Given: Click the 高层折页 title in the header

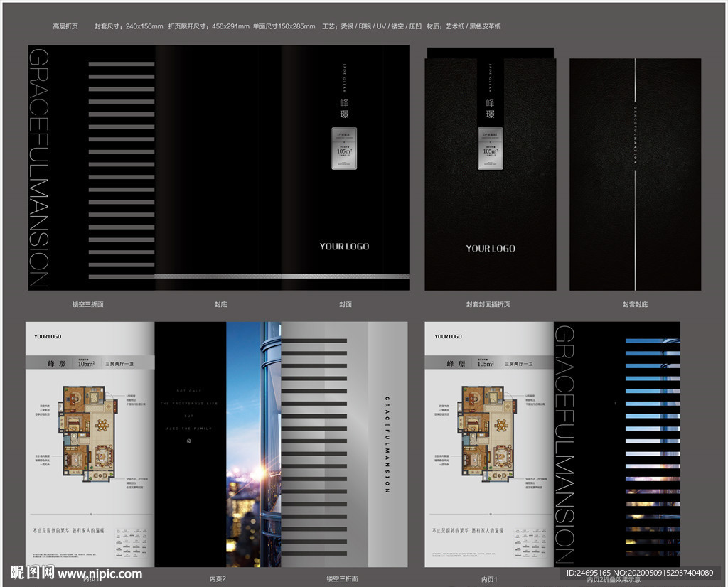Looking at the screenshot, I should (x=65, y=26).
